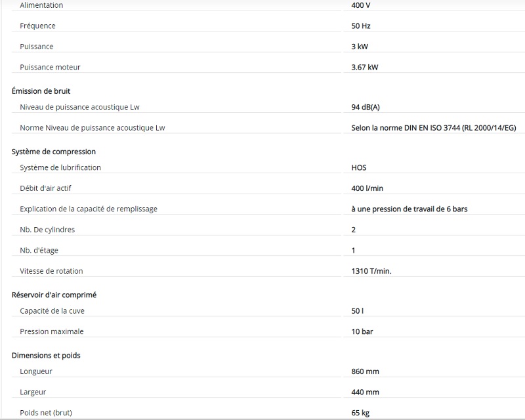Click the "94 dB(A)" sound level value
Image resolution: width=525 pixels, height=420 pixels.
tap(366, 108)
